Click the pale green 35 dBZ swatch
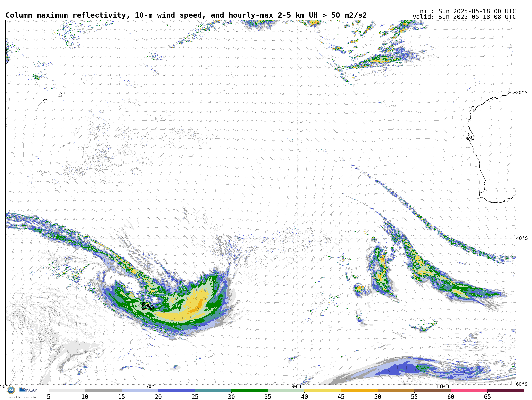This screenshot has height=400, width=532. [286, 391]
